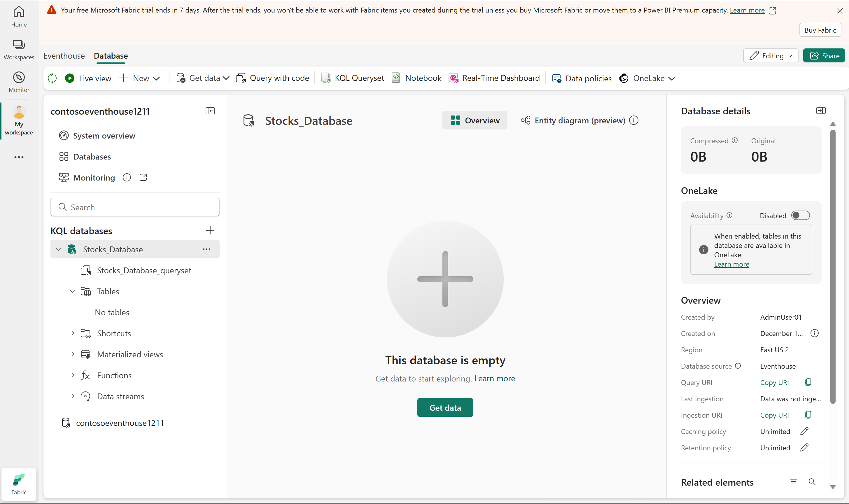
Task: Click the Buy Fabric button
Action: 820,30
